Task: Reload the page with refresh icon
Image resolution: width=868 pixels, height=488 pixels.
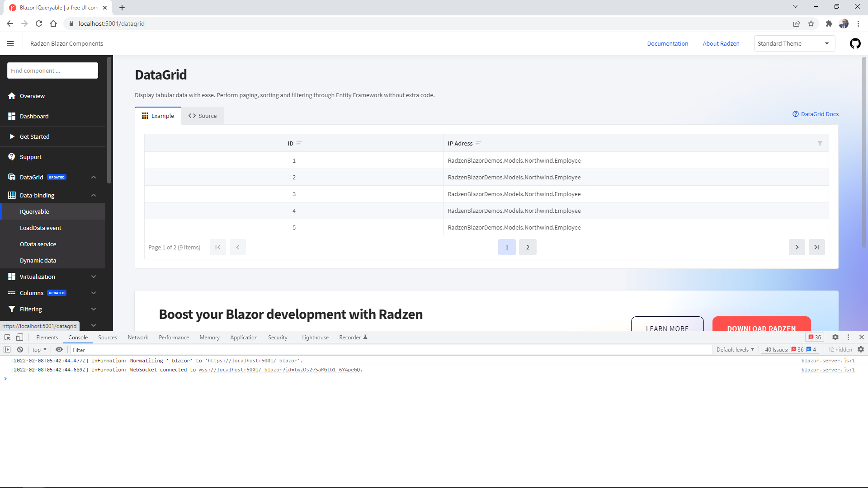Action: 39,23
